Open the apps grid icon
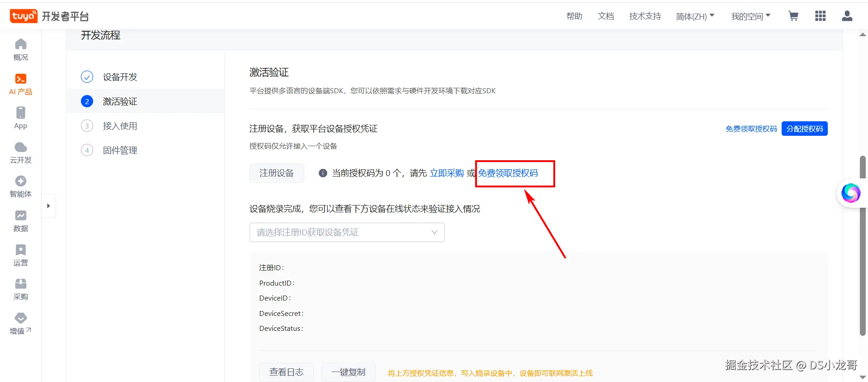868x382 pixels. (821, 16)
